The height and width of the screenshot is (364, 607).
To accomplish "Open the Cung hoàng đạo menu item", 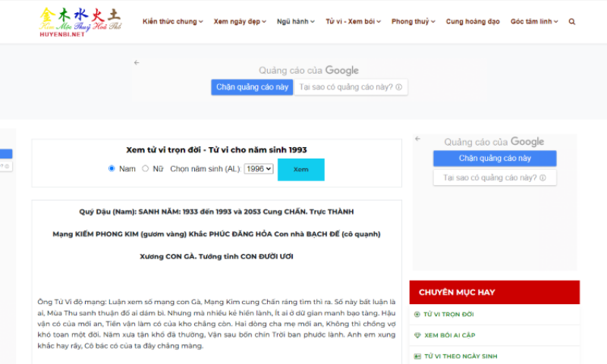I will pyautogui.click(x=473, y=22).
